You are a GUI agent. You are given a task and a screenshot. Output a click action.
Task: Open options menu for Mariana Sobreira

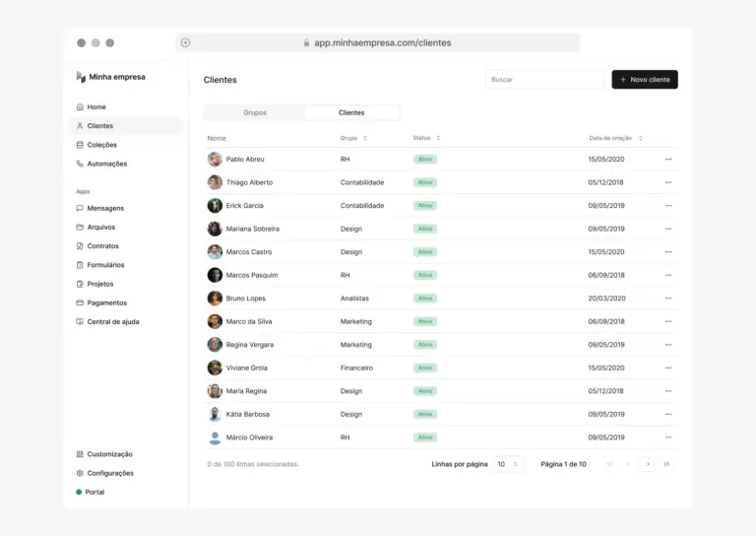[668, 229]
